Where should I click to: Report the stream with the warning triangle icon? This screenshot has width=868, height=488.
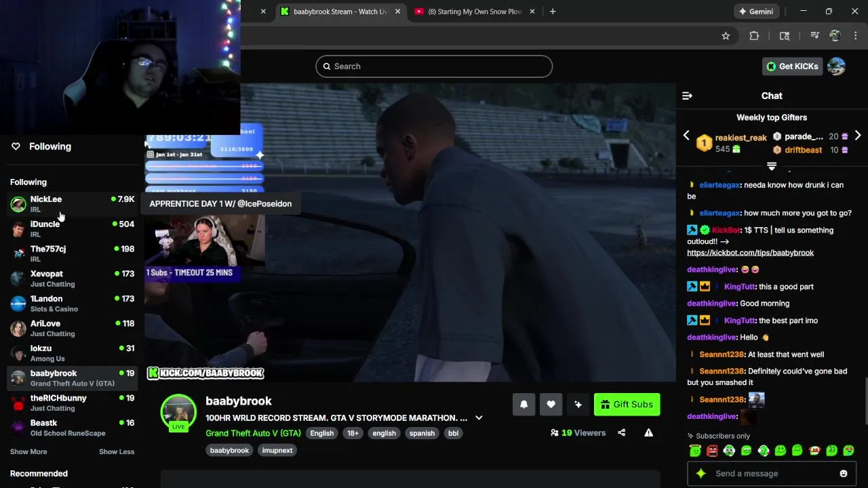click(x=649, y=432)
